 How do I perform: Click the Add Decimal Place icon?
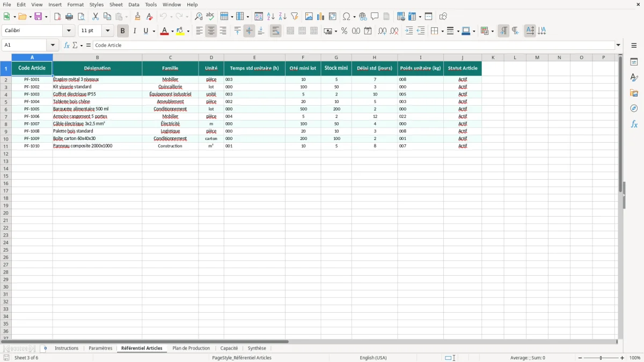[x=383, y=31]
